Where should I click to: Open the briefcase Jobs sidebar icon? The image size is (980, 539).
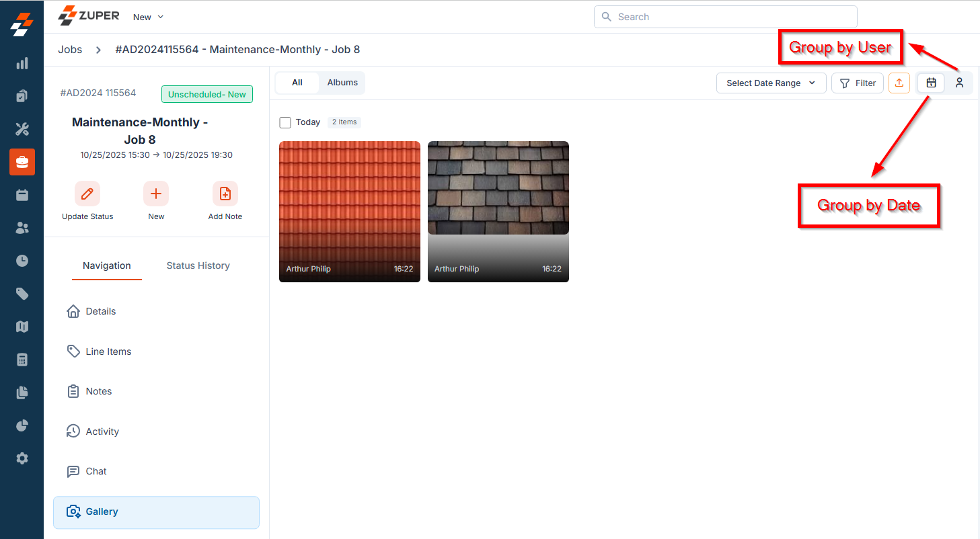(x=22, y=162)
